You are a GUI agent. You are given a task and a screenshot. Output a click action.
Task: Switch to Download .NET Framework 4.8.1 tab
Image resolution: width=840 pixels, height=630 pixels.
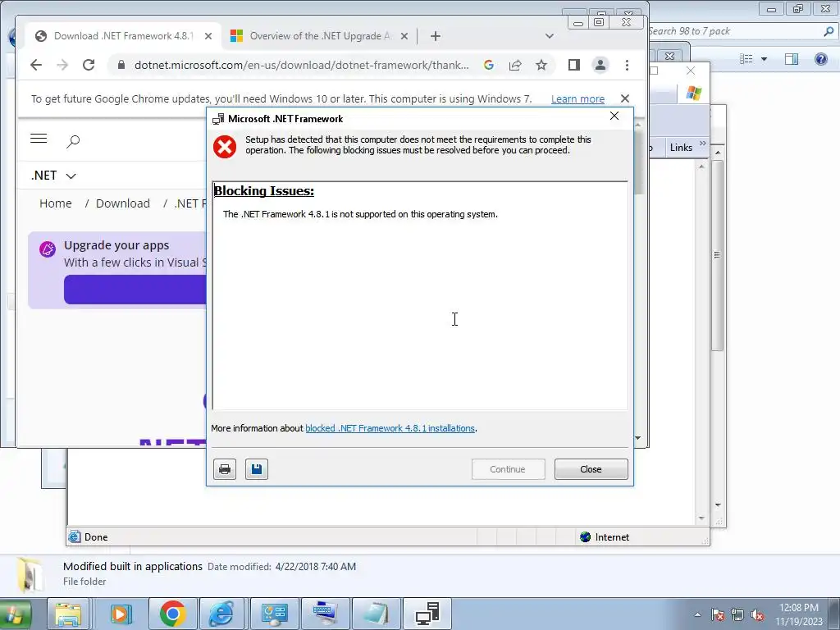coord(123,36)
